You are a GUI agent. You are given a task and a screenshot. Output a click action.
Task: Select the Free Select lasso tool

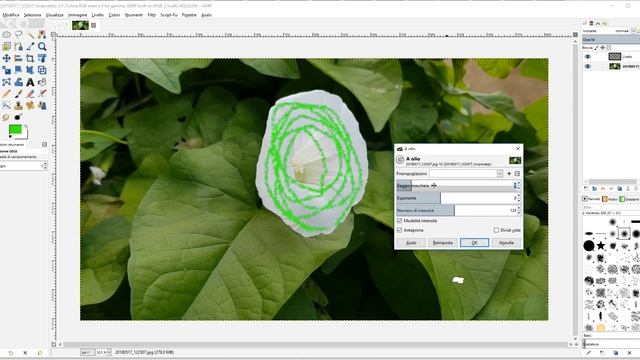(18, 35)
